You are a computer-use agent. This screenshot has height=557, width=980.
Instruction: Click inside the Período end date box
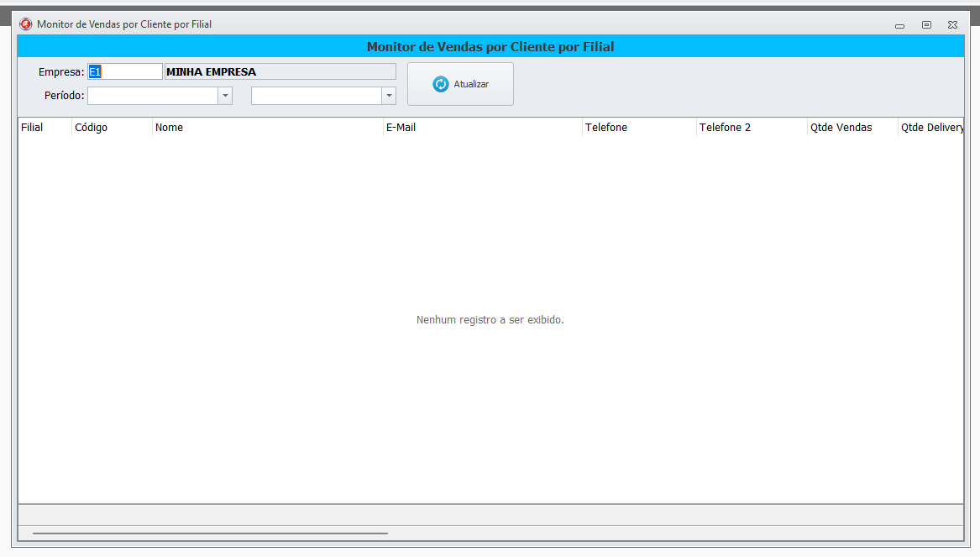[x=316, y=96]
